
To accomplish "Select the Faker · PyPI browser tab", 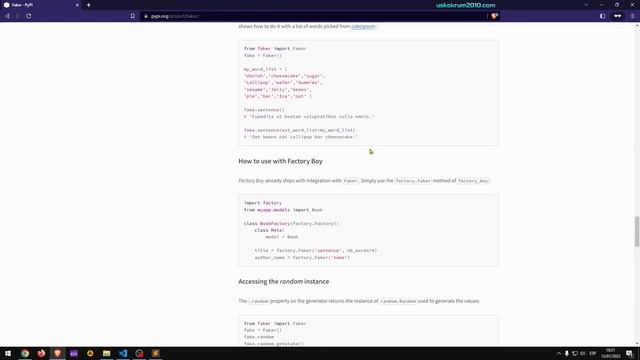I will [41, 5].
